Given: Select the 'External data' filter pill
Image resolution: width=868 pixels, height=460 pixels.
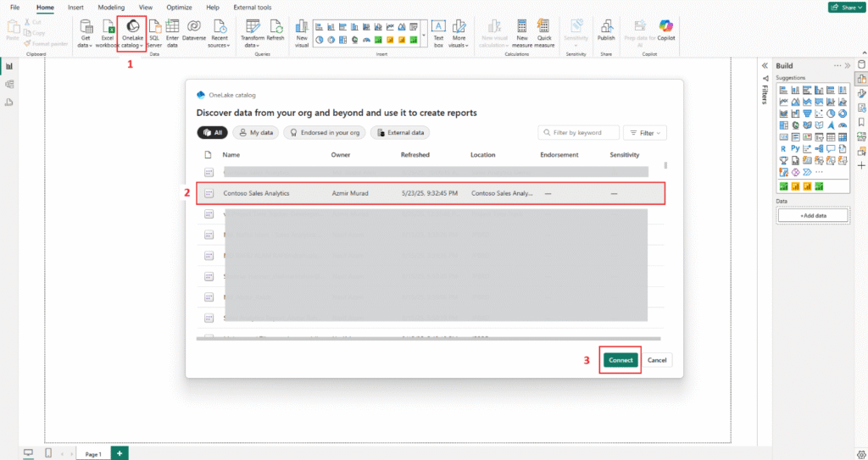Looking at the screenshot, I should [400, 133].
